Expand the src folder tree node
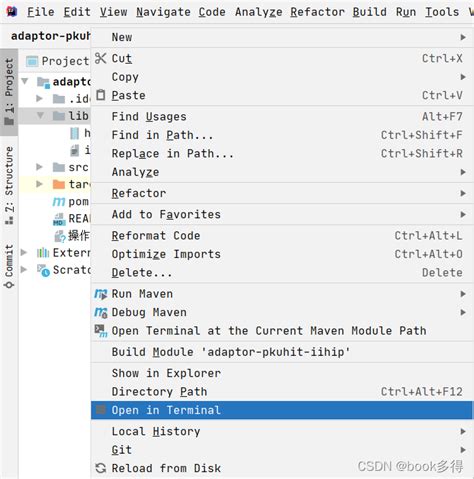474x479 pixels. 39,167
